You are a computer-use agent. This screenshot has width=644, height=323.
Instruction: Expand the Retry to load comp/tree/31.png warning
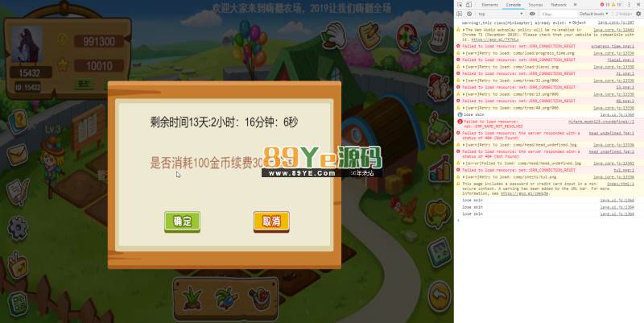click(464, 81)
